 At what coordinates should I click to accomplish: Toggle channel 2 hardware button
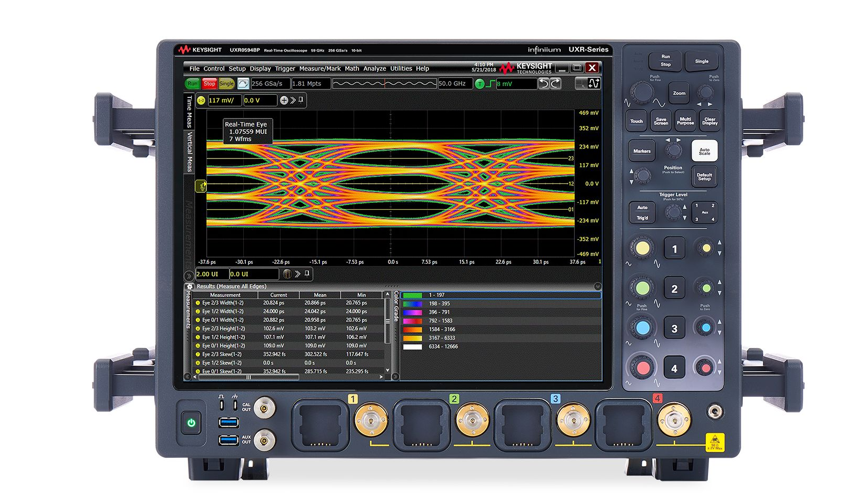point(674,289)
